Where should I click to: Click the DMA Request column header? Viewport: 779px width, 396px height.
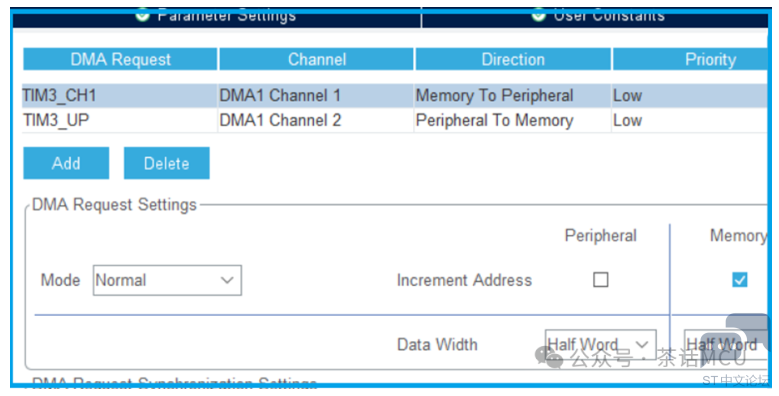(120, 59)
